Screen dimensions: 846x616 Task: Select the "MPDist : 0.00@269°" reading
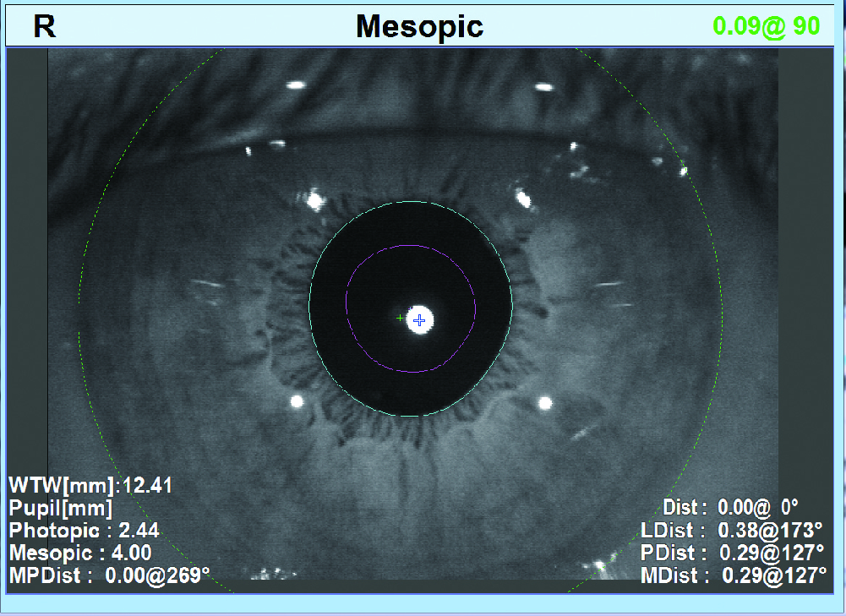click(x=110, y=575)
